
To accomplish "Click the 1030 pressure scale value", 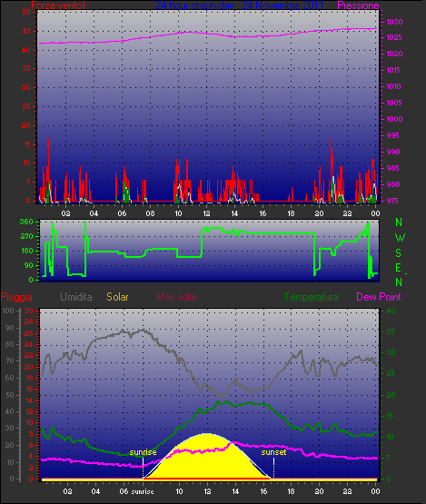I will click(x=394, y=22).
